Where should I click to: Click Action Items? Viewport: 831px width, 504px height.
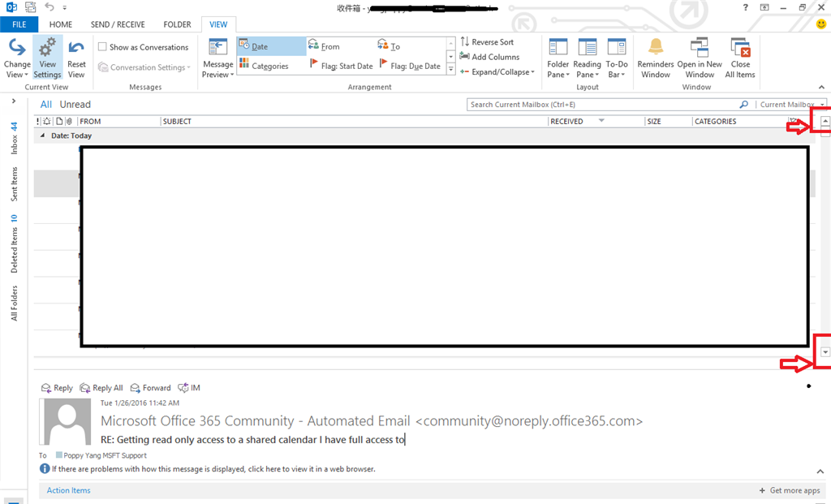(68, 490)
